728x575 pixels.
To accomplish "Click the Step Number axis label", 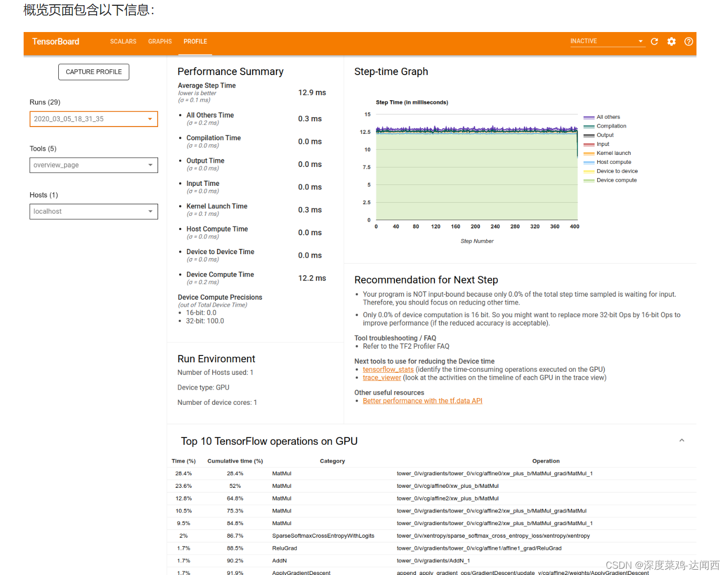I will click(477, 242).
